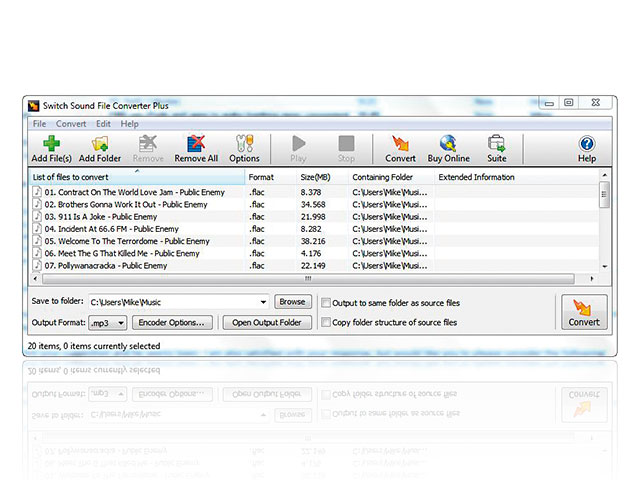Toggle Copy folder structure of source files
The height and width of the screenshot is (480, 640).
click(x=326, y=323)
